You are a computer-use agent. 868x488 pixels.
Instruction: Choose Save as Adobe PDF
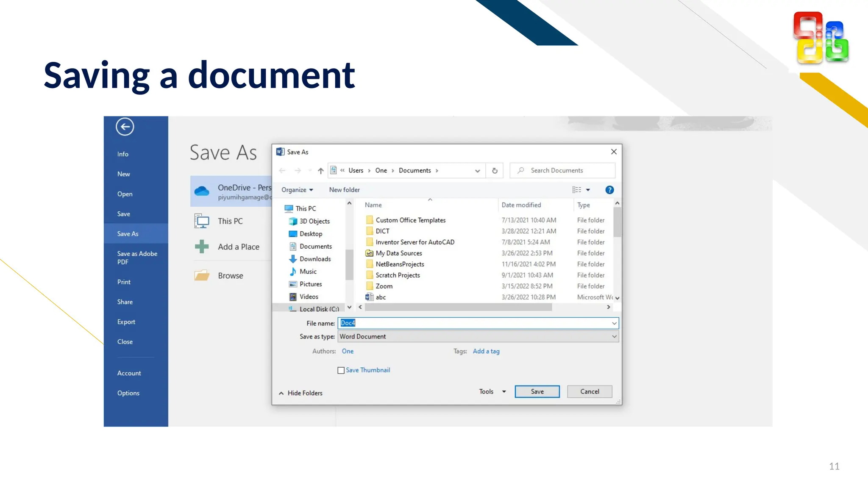point(137,258)
